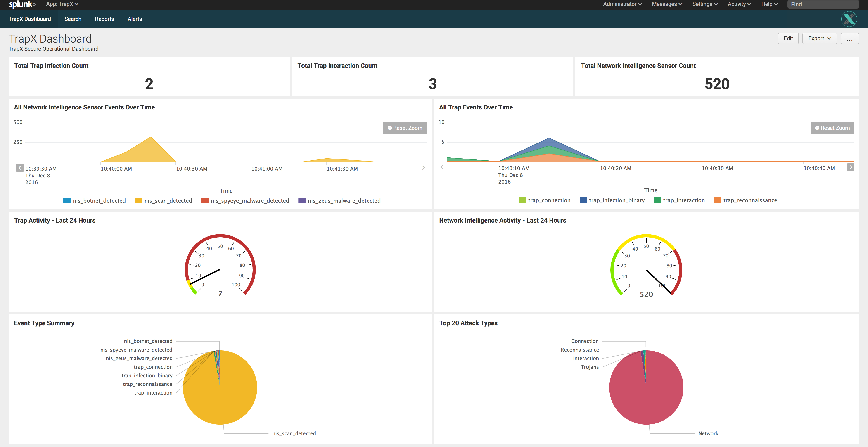Reset Zoom on trap events chart
868x447 pixels.
pos(832,128)
